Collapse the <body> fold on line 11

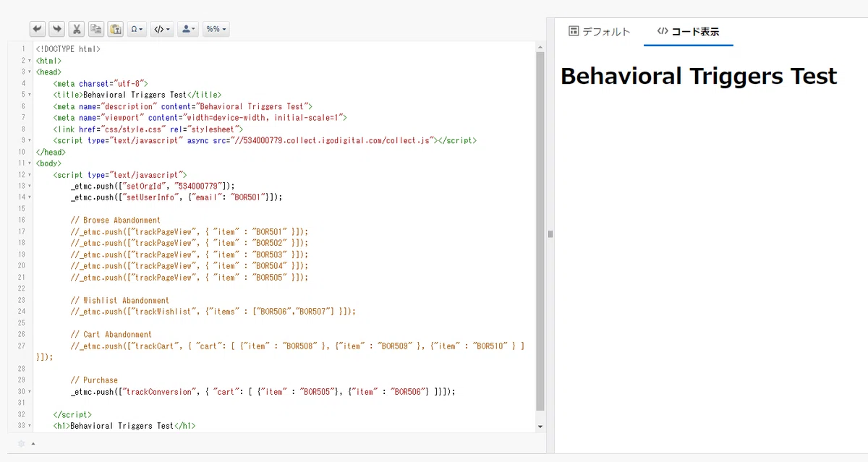[x=29, y=163]
